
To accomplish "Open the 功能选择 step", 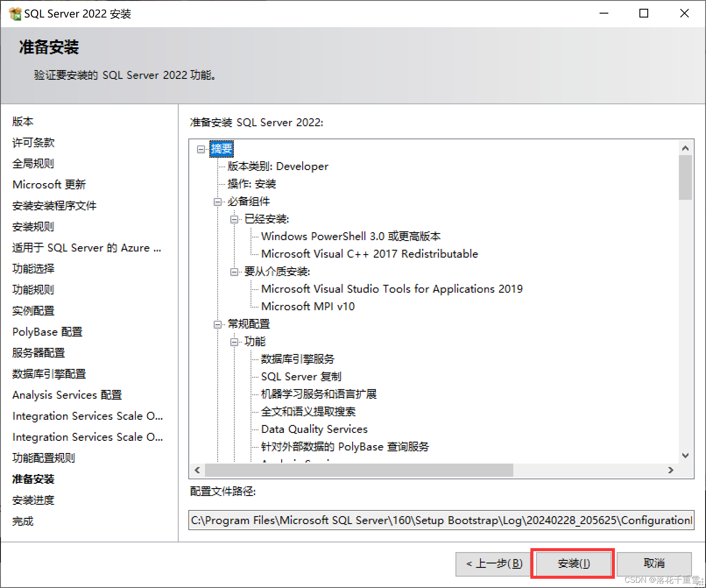I will tap(33, 269).
